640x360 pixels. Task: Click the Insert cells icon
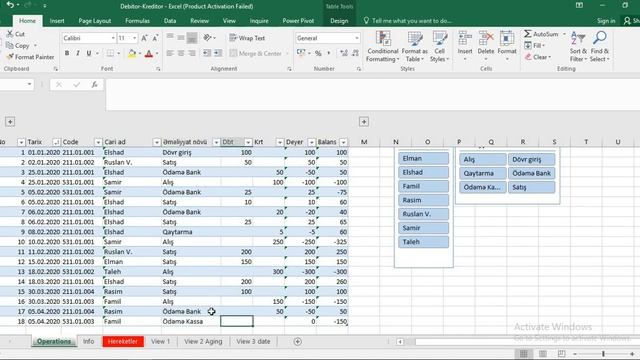(x=464, y=38)
